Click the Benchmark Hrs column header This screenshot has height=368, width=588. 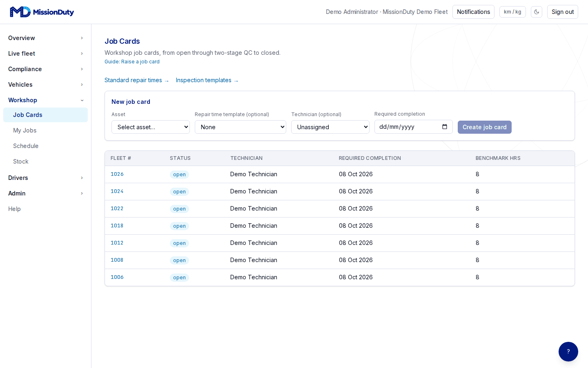point(498,158)
